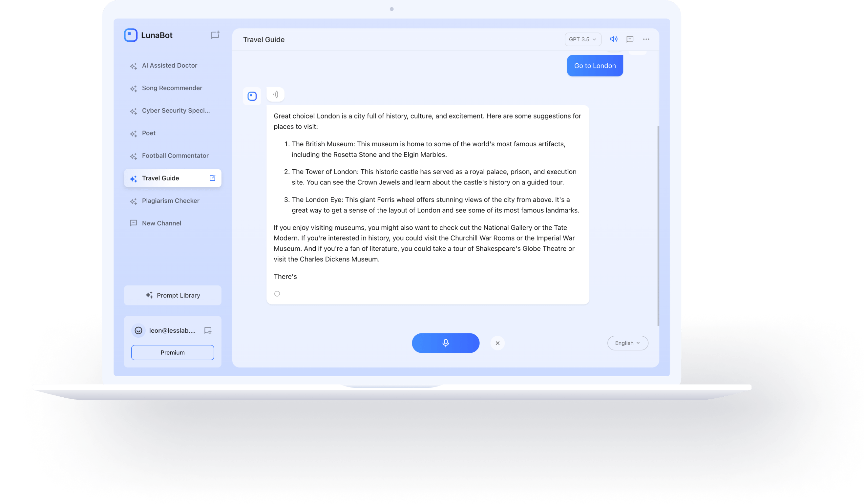Image resolution: width=864 pixels, height=504 pixels.
Task: Click the AI Assisted Doctor sidebar item
Action: (170, 65)
